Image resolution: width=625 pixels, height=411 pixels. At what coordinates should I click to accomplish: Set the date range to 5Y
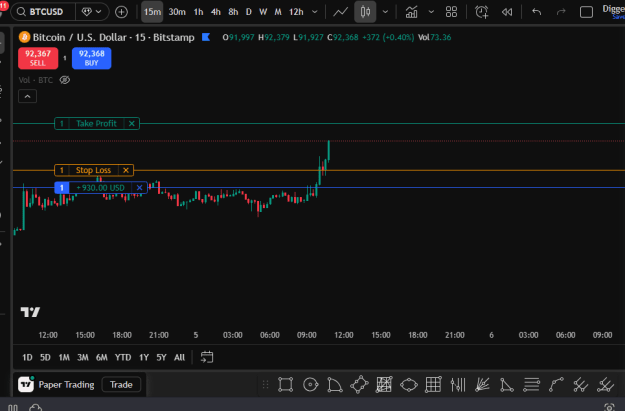[161, 358]
